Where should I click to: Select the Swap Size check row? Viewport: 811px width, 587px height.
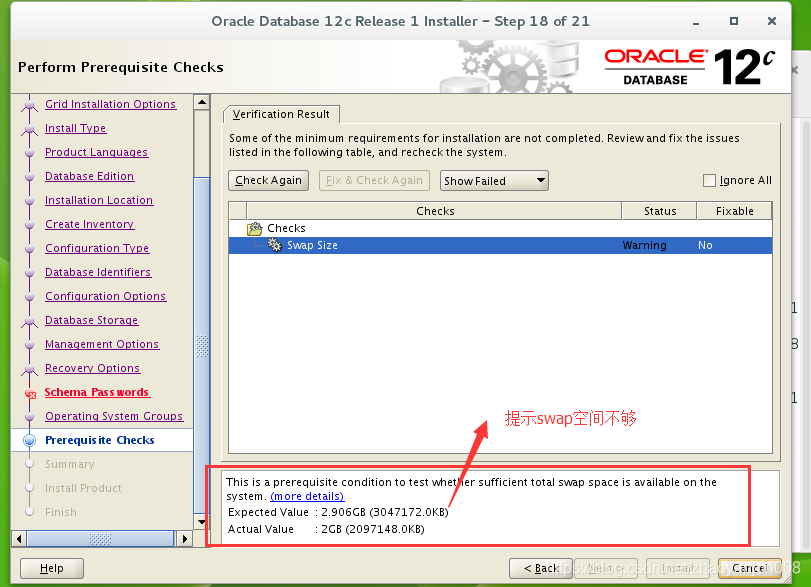coord(500,245)
